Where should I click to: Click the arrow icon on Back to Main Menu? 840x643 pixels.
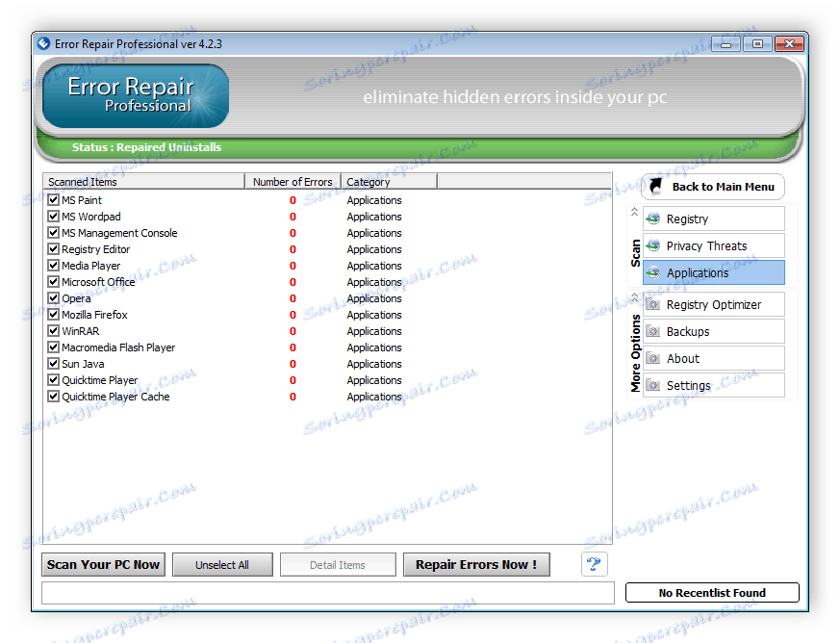pyautogui.click(x=655, y=186)
